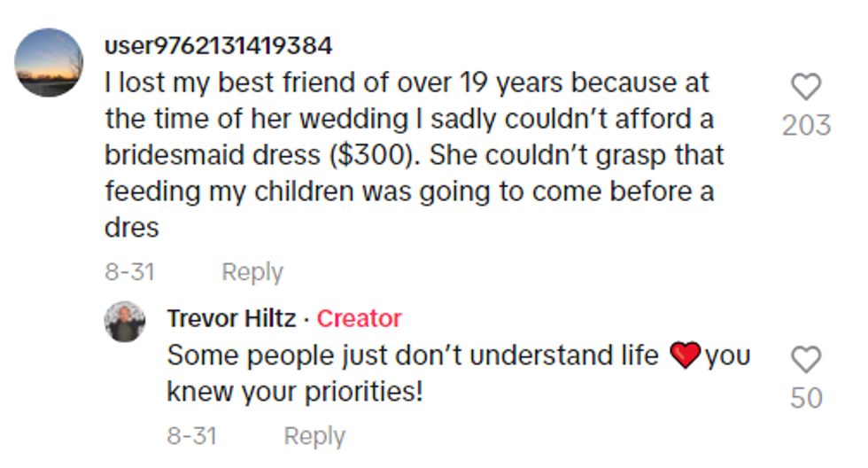The height and width of the screenshot is (468, 868).
Task: Click the 8-31 date under Trevor's reply
Action: click(x=191, y=436)
